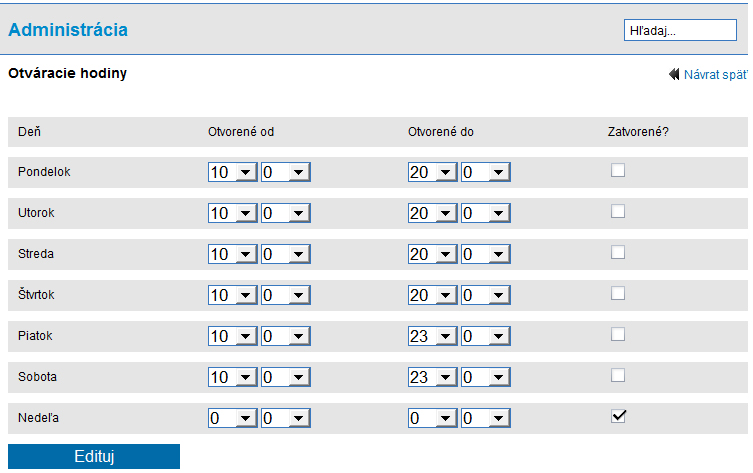Open Utorok closing minute dropdown

tap(486, 213)
